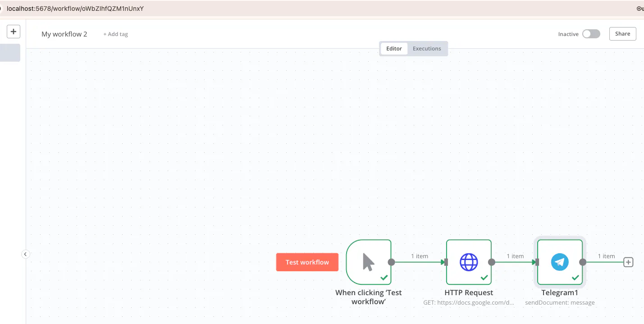Toggle the Inactive workflow switch
This screenshot has width=644, height=324.
click(x=591, y=34)
